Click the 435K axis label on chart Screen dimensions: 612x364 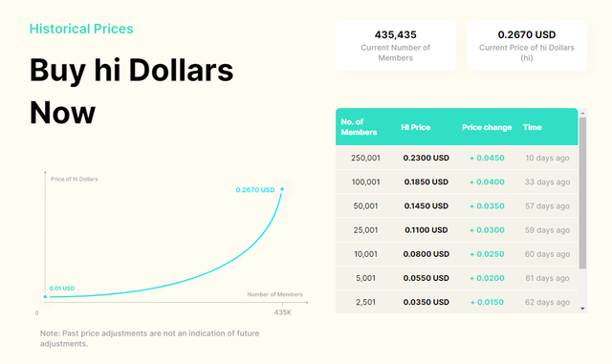(x=283, y=312)
